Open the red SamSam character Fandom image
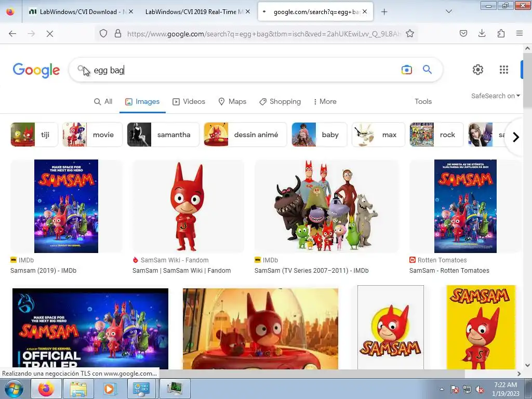The height and width of the screenshot is (399, 532). pos(188,206)
